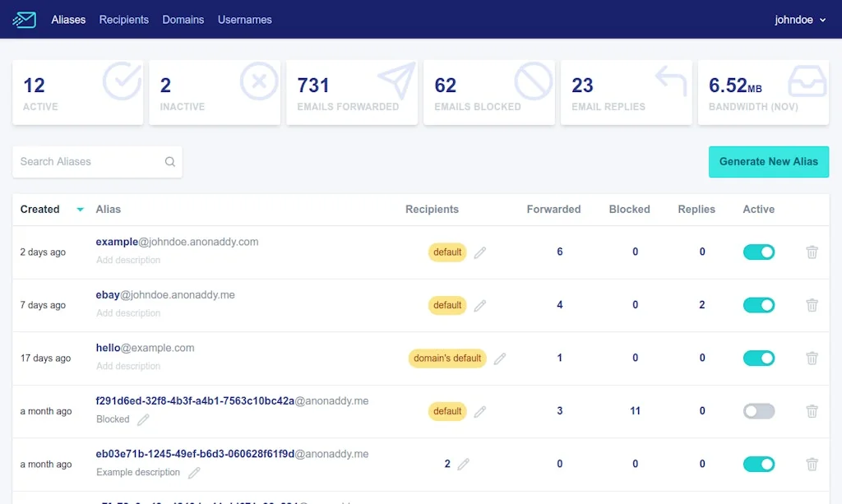Enable the inactive f291d6ed alias toggle
Screen dimensions: 842x504
tap(758, 411)
